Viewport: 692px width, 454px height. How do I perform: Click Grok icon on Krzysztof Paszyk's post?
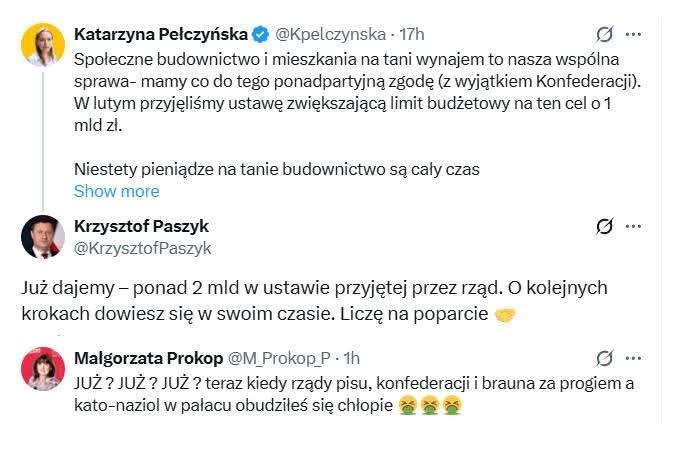[x=604, y=226]
